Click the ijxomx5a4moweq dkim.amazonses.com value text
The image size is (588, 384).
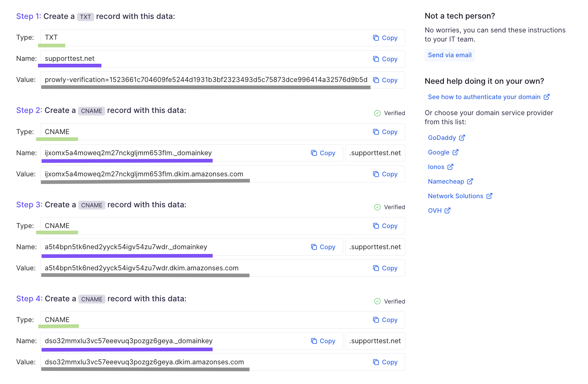(x=144, y=174)
